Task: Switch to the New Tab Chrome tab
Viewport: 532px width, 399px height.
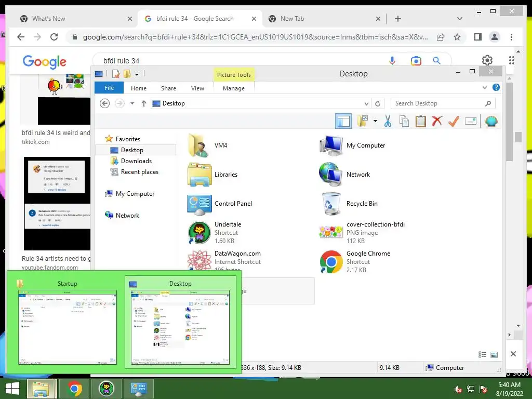Action: (x=324, y=19)
